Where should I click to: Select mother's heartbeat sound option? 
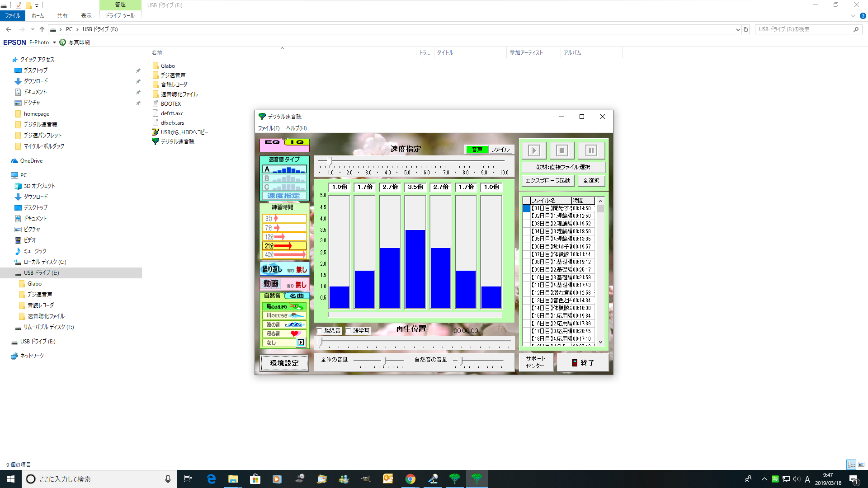[284, 334]
